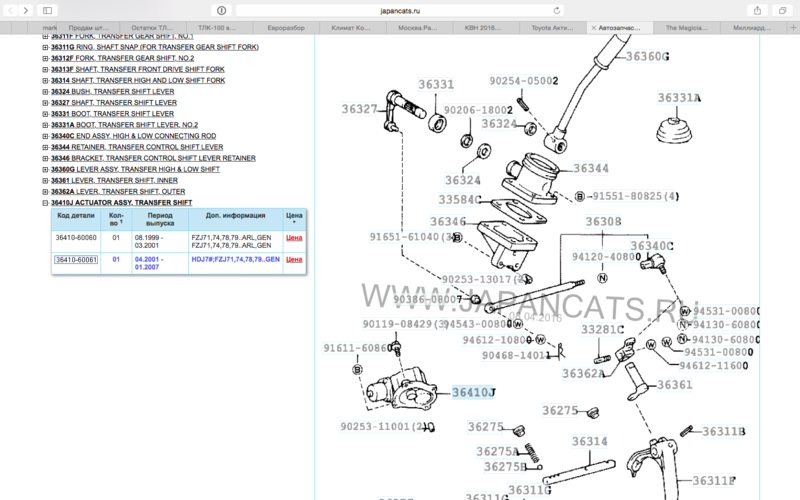
Task: Click the 36346 label on diagram
Action: click(448, 221)
